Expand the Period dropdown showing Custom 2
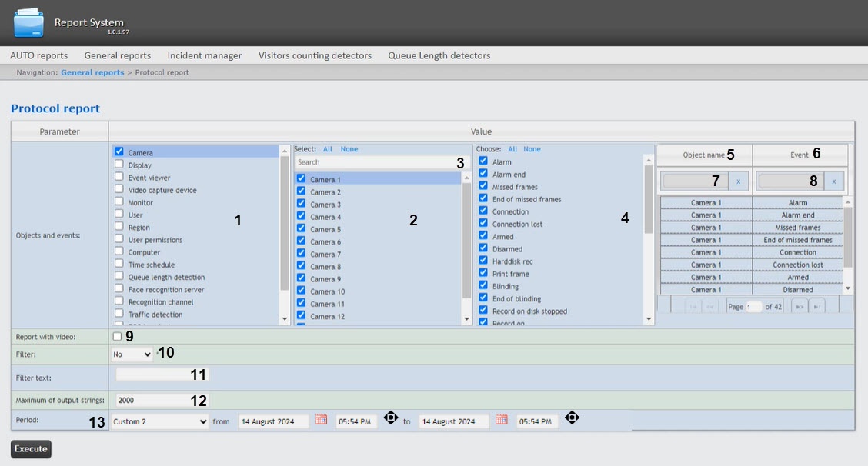This screenshot has height=466, width=868. (160, 421)
